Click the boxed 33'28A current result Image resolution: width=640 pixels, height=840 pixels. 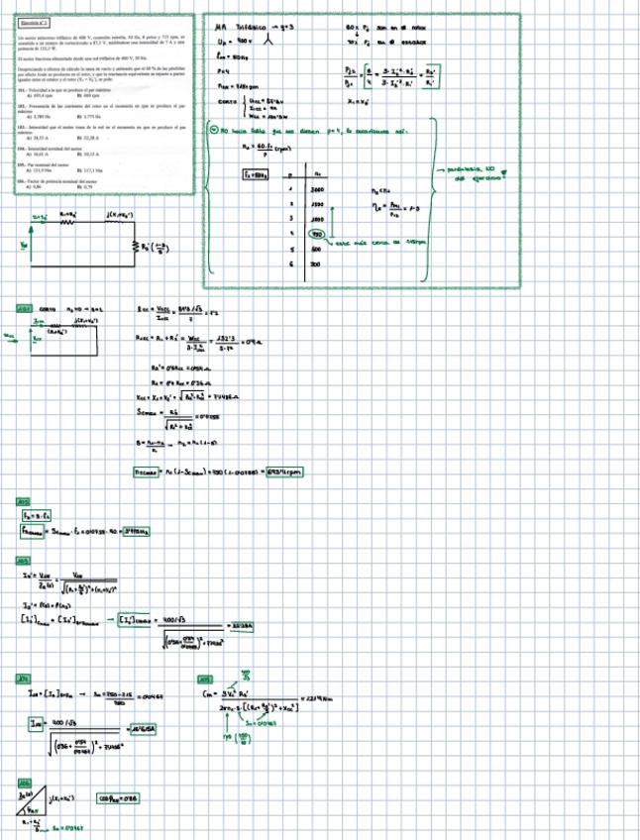[241, 626]
